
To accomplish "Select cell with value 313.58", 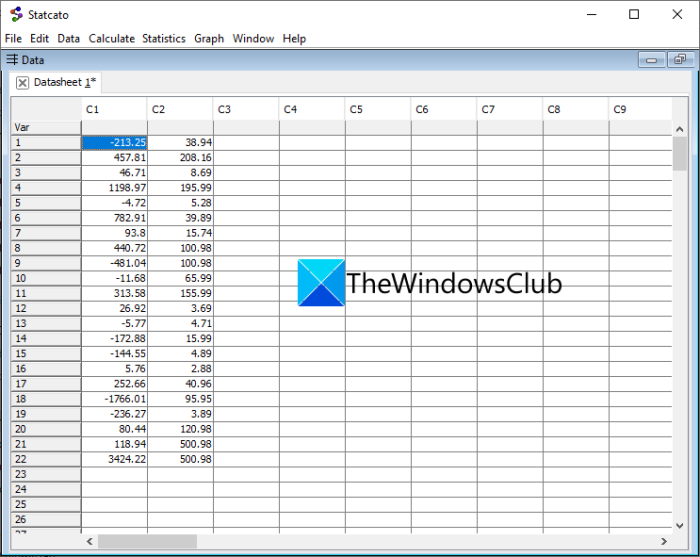I will click(114, 294).
